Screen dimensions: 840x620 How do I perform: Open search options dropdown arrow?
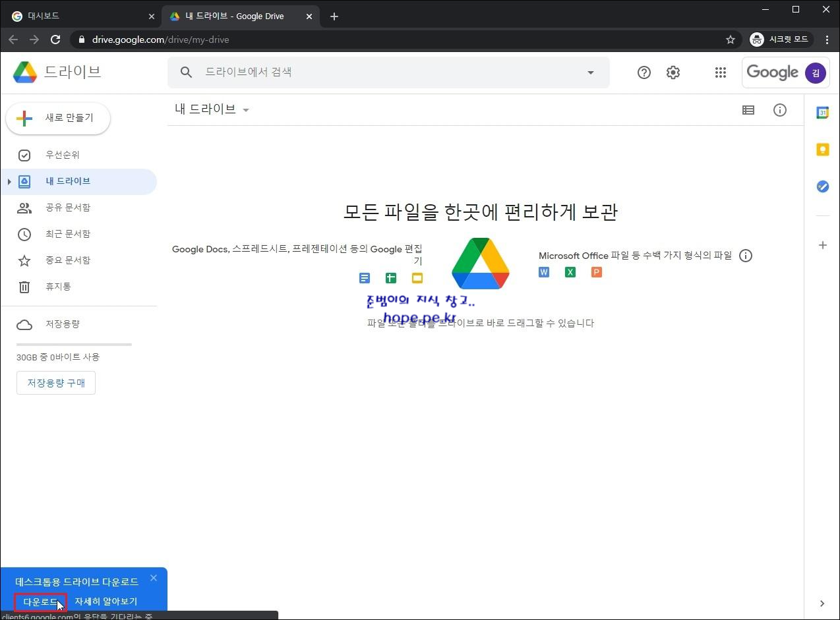591,72
